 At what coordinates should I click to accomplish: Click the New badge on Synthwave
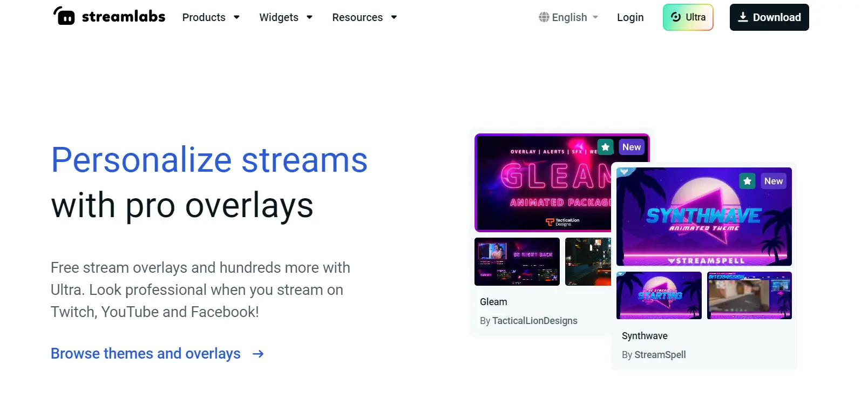[x=774, y=181]
